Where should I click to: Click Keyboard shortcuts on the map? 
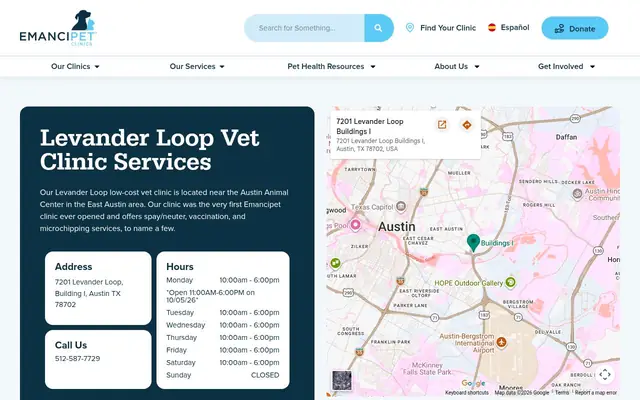coord(467,393)
